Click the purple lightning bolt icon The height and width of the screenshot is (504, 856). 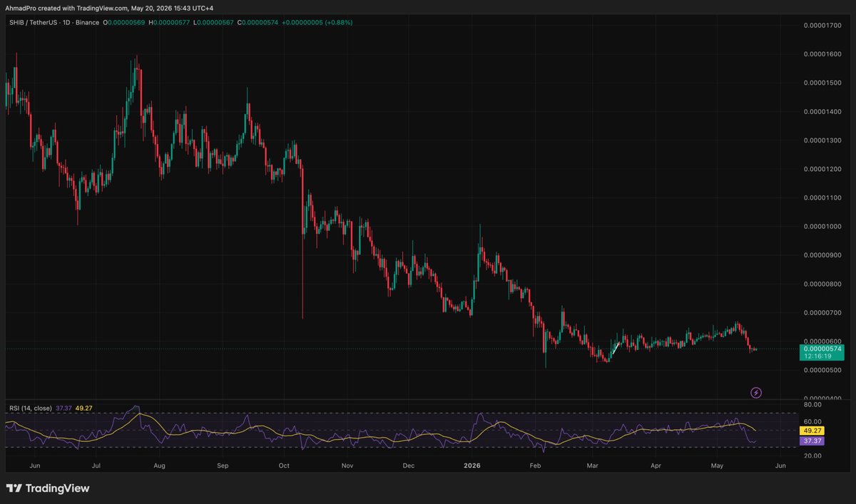[757, 392]
